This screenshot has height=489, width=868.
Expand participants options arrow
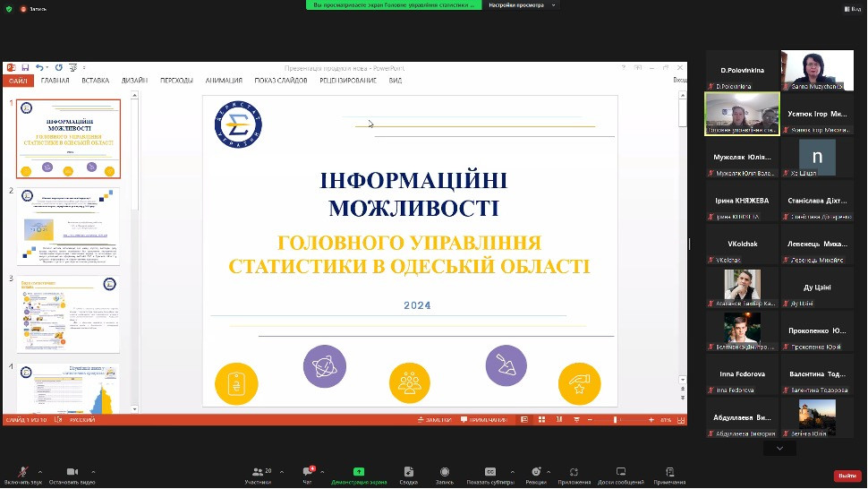pyautogui.click(x=282, y=472)
